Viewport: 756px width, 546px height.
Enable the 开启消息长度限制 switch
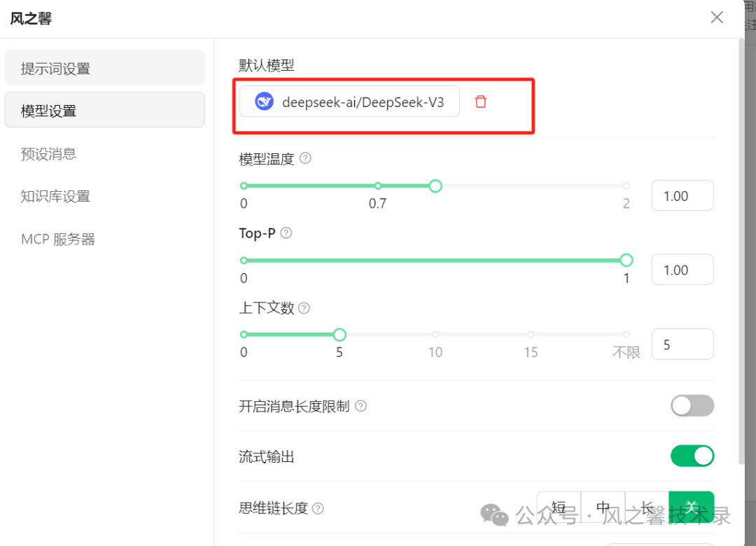click(692, 405)
